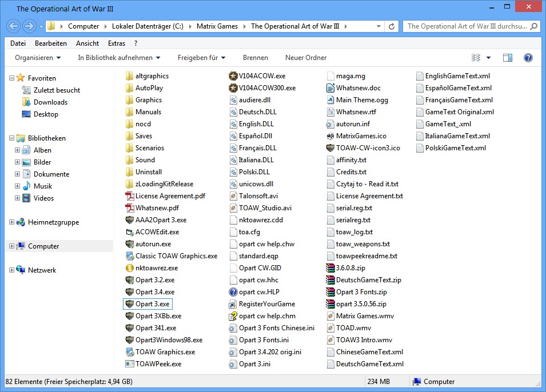This screenshot has height=392, width=546.
Task: Open the Extras menu
Action: tap(117, 43)
